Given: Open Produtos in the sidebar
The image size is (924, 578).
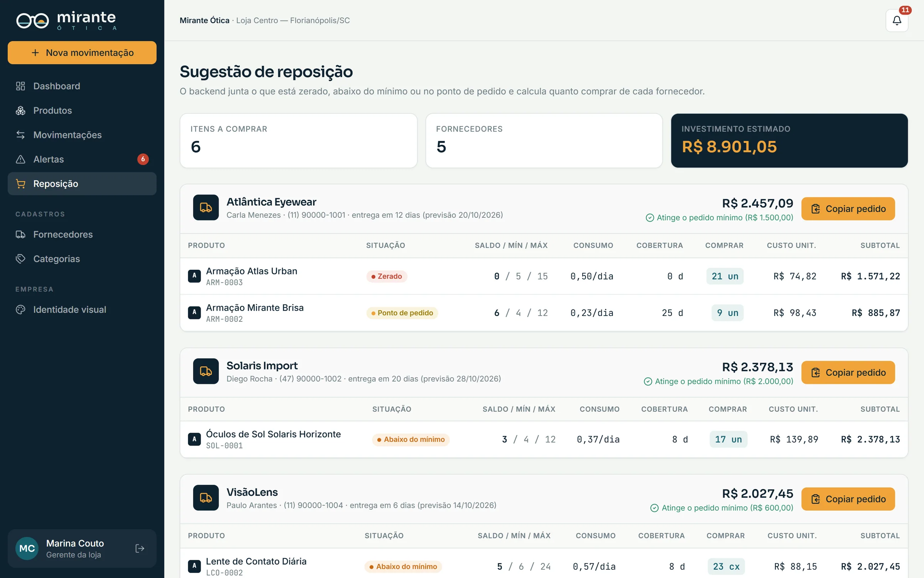Looking at the screenshot, I should tap(82, 111).
